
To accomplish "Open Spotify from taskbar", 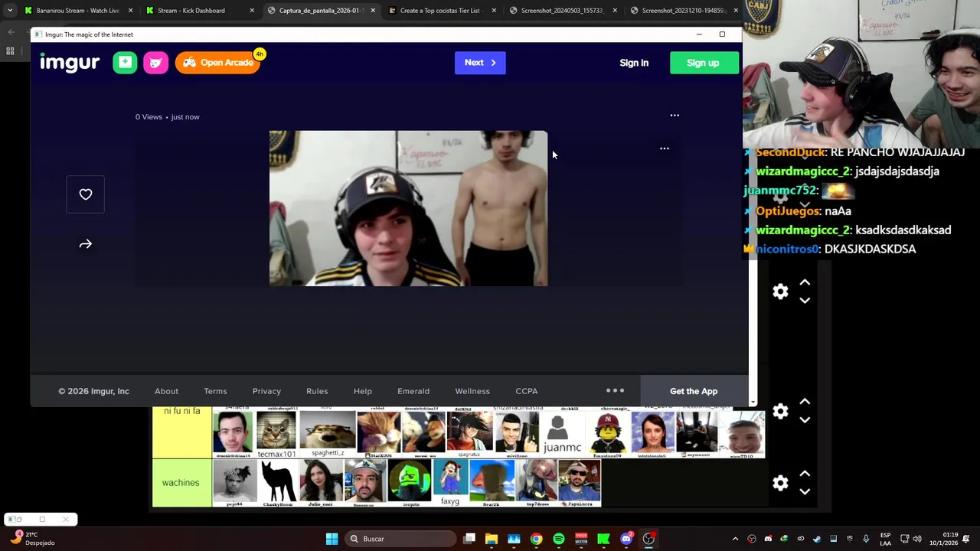I will [559, 539].
